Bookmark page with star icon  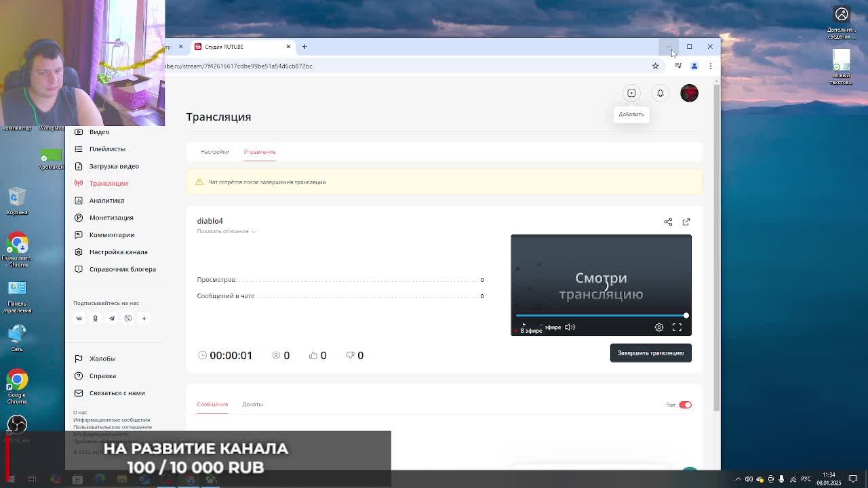click(x=655, y=66)
